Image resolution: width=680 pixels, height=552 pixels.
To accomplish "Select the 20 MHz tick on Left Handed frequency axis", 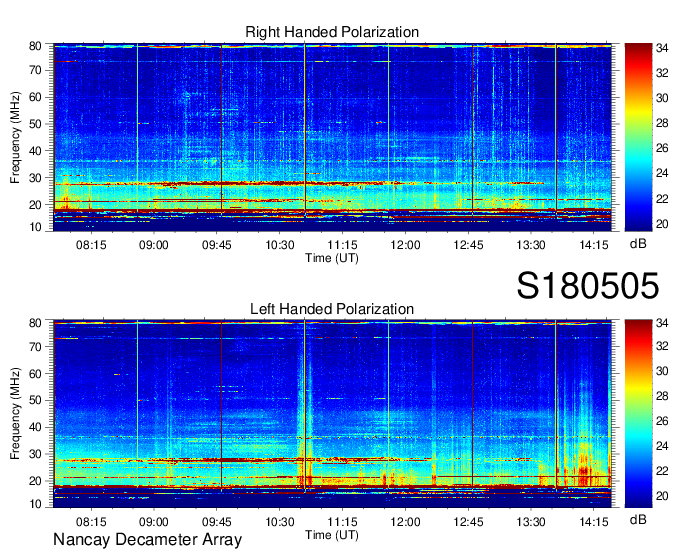I will click(35, 481).
